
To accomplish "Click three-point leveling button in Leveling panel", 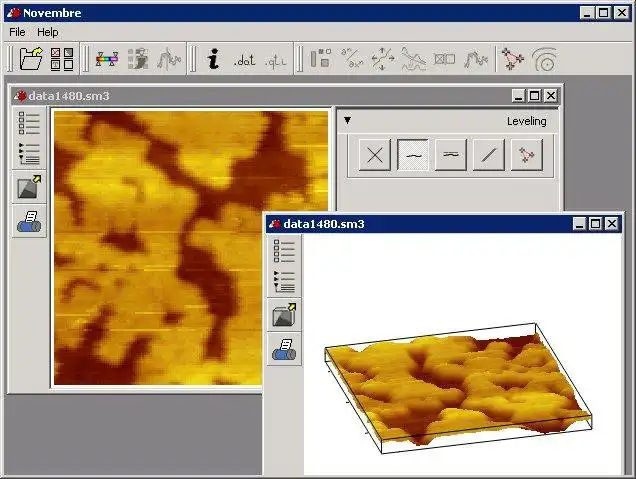I will (526, 155).
